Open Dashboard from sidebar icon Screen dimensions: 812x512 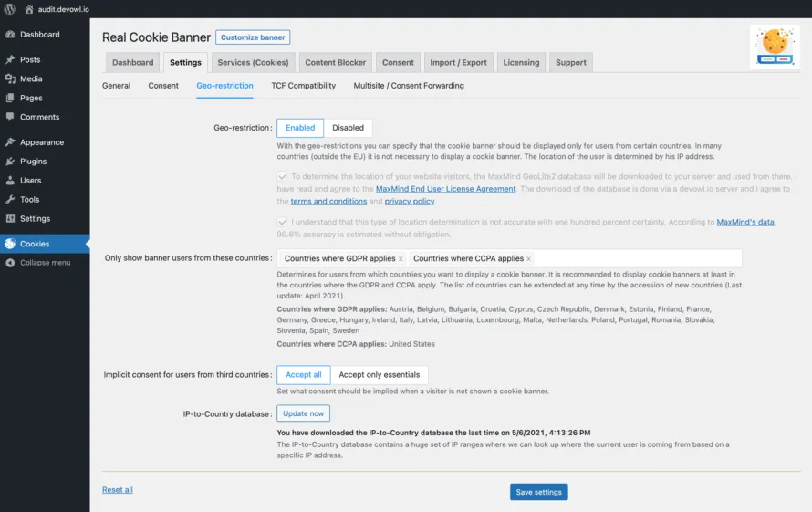[x=10, y=35]
